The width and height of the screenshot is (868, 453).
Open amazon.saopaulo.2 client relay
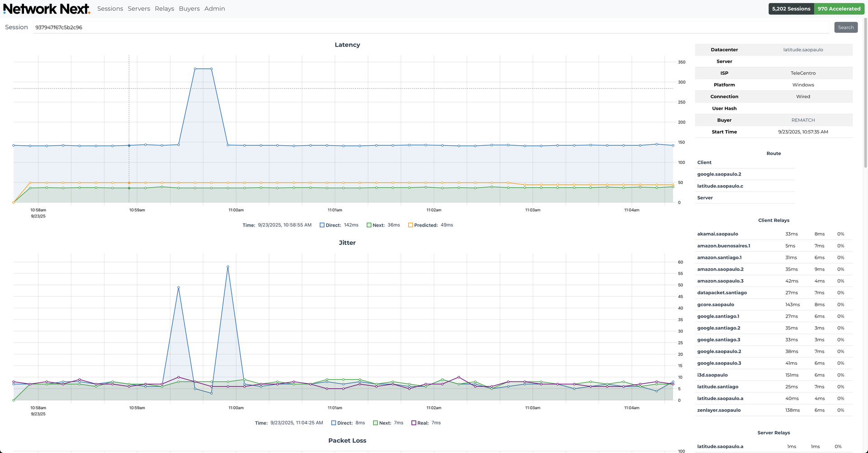click(720, 269)
